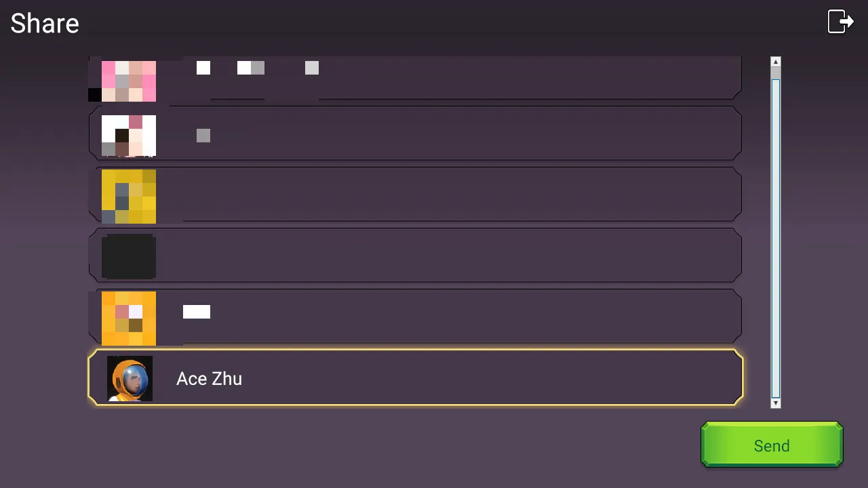Click the pink pixelated avatar

(x=129, y=81)
